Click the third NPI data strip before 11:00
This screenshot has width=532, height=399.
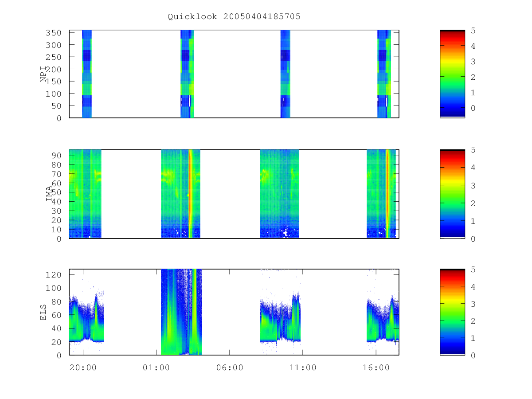pyautogui.click(x=286, y=74)
